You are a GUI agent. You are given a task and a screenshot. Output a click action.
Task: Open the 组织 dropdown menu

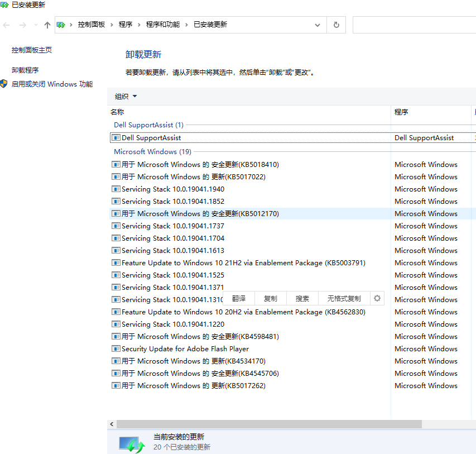[x=126, y=97]
